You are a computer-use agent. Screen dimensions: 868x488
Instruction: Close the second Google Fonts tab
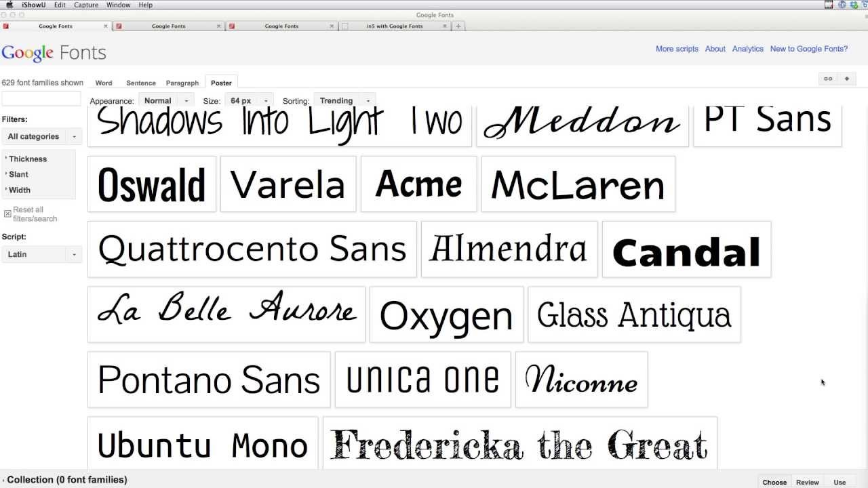(219, 26)
